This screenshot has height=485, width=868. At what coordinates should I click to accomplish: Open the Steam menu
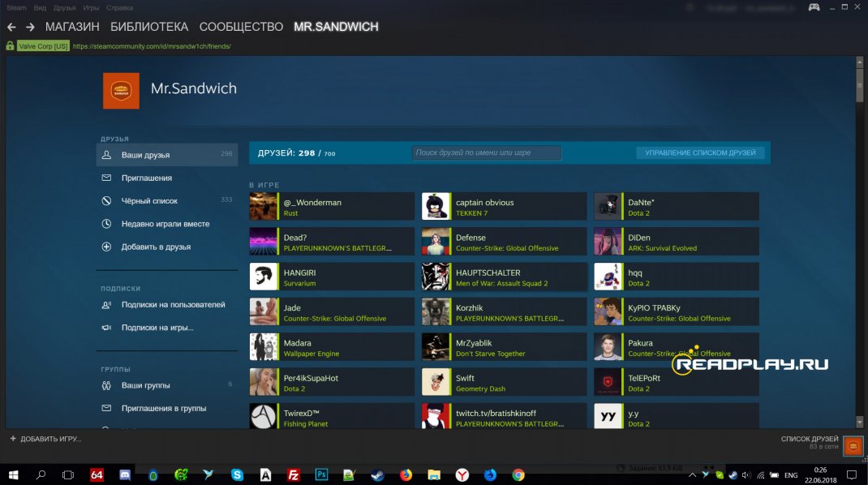coord(16,8)
